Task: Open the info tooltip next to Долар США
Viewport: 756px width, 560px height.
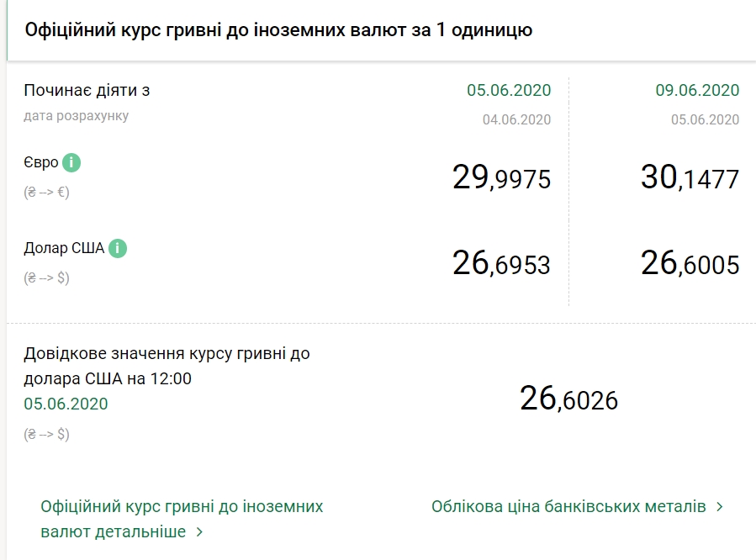Action: point(117,249)
